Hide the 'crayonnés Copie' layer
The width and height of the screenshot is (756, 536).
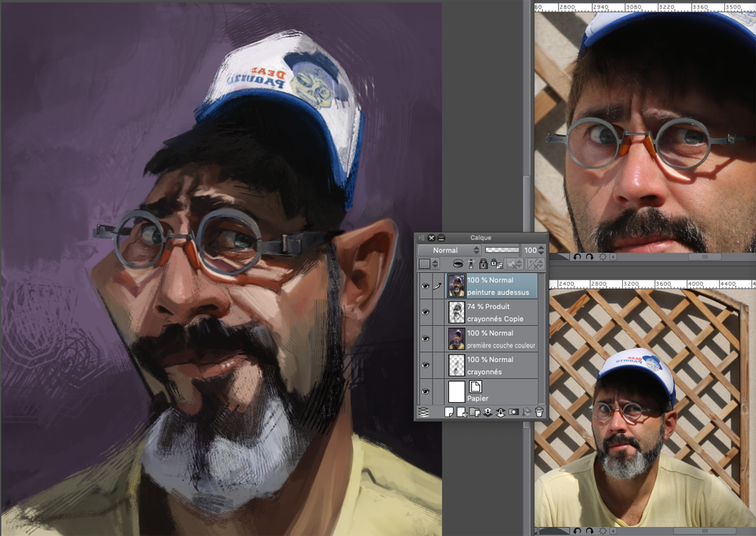pyautogui.click(x=423, y=312)
